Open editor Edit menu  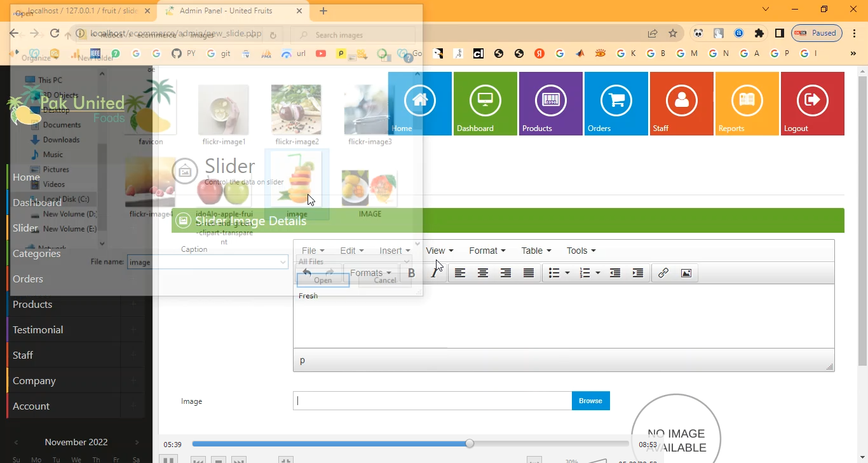tap(352, 251)
